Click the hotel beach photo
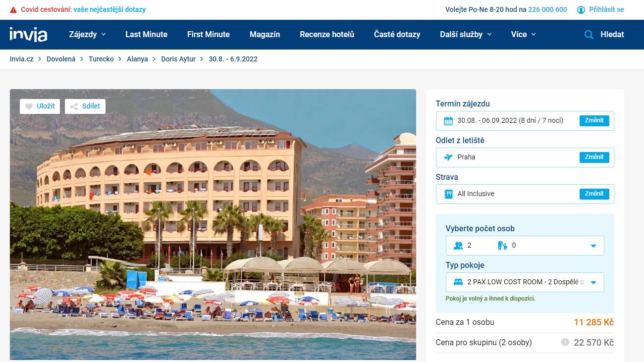Image resolution: width=644 pixels, height=362 pixels. click(x=213, y=224)
